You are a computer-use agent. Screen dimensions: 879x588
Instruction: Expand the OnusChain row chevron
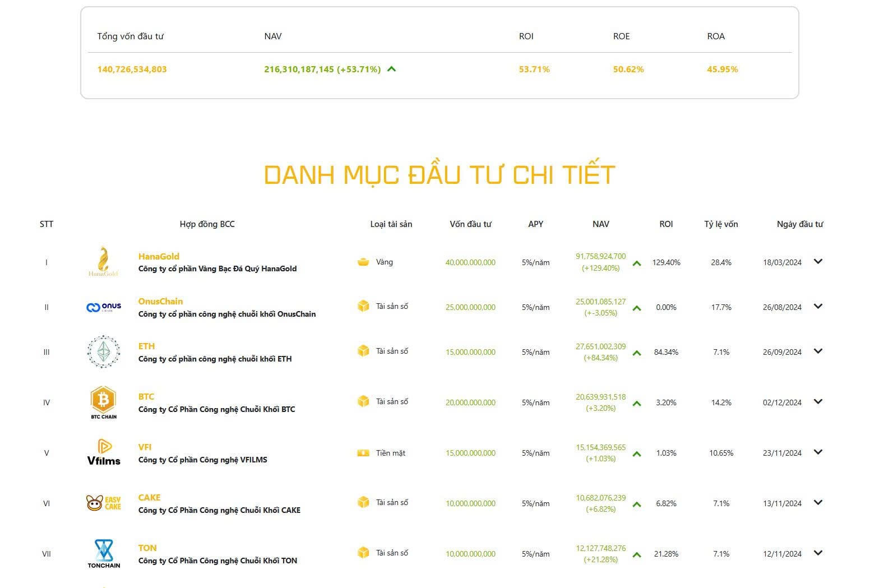[x=818, y=307]
